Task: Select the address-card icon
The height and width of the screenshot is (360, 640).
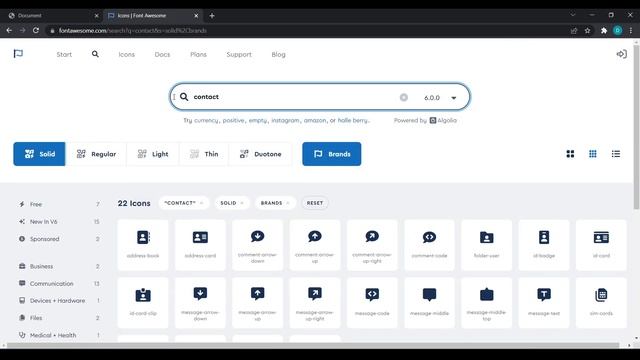Action: tap(200, 245)
